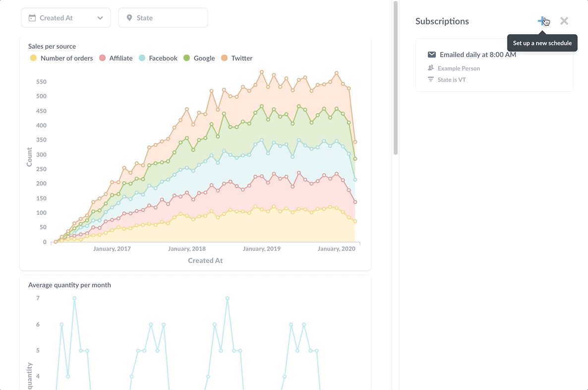Toggle the Facebook series in the chart legend
Screen dimensions: 588x390
142,58
